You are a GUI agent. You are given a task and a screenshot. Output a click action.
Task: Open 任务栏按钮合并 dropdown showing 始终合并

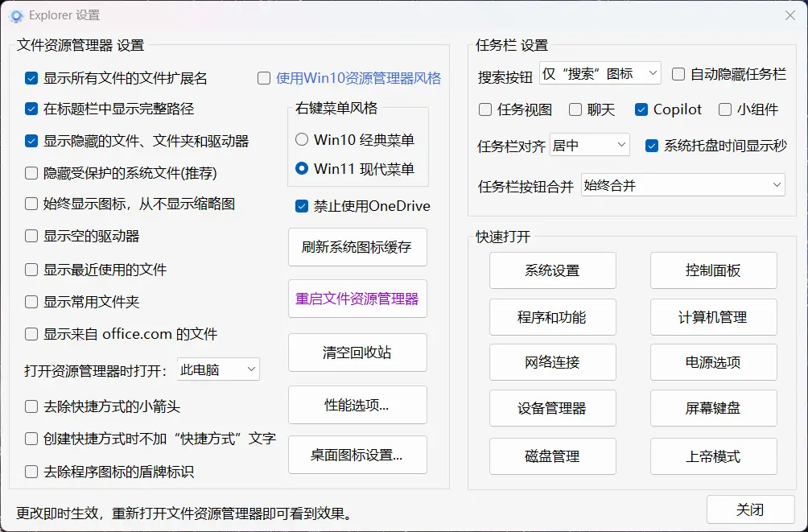682,184
